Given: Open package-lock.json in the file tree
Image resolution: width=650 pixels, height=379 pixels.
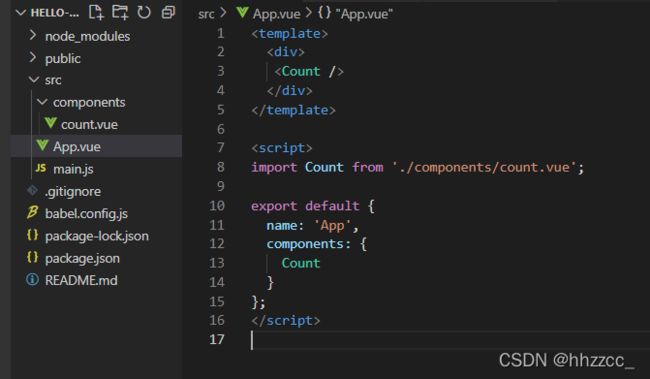Looking at the screenshot, I should 96,236.
